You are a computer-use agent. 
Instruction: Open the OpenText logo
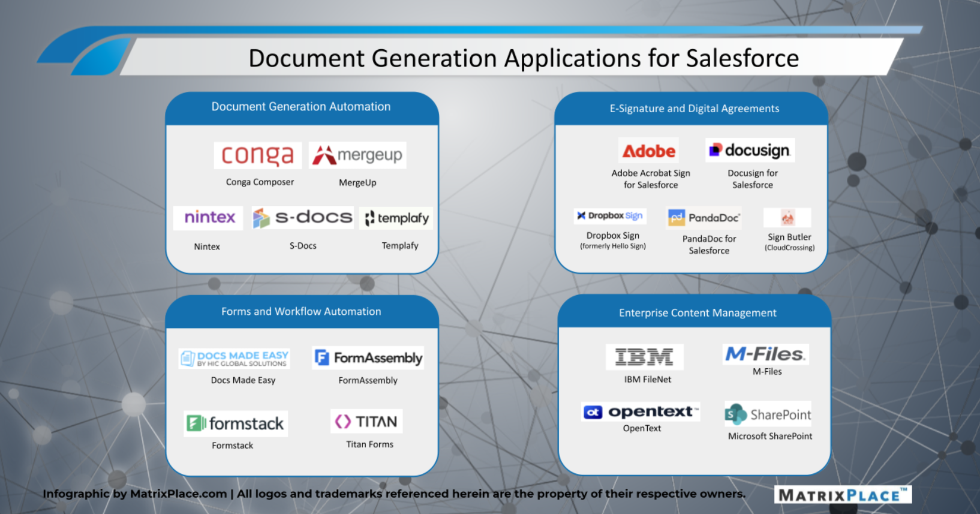pyautogui.click(x=641, y=411)
